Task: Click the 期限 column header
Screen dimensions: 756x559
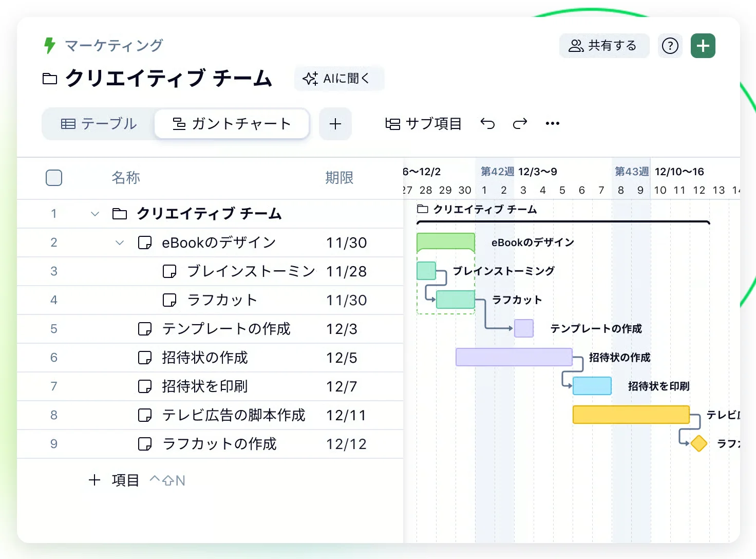Action: [x=339, y=178]
